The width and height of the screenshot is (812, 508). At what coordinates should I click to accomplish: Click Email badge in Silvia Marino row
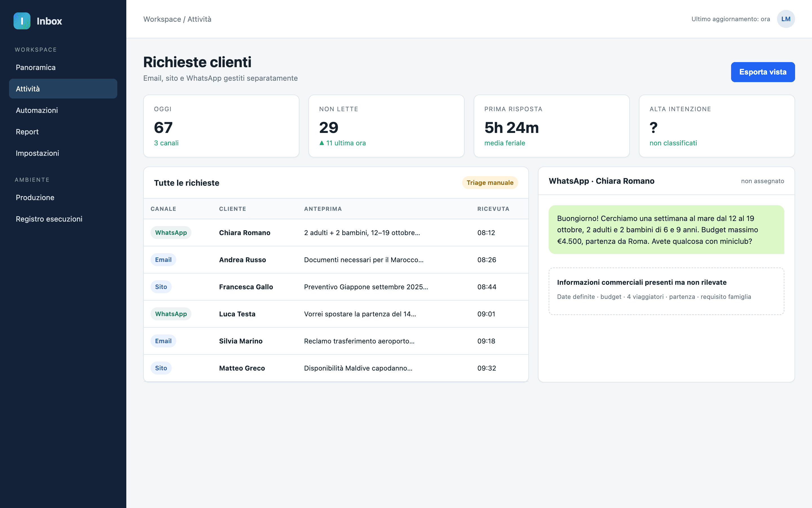tap(163, 341)
